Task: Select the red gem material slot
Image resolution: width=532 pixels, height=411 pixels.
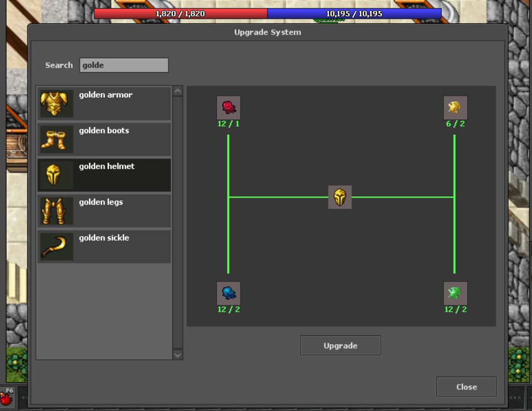Action: [229, 108]
